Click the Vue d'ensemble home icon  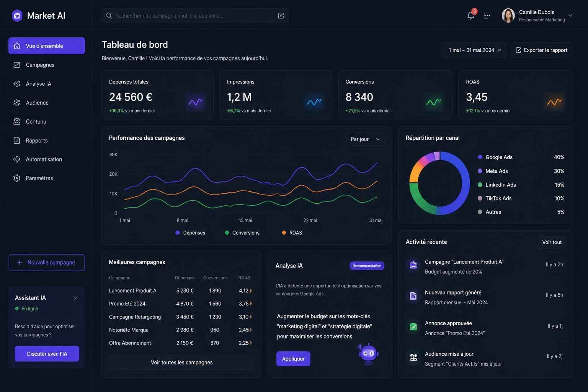(x=17, y=46)
